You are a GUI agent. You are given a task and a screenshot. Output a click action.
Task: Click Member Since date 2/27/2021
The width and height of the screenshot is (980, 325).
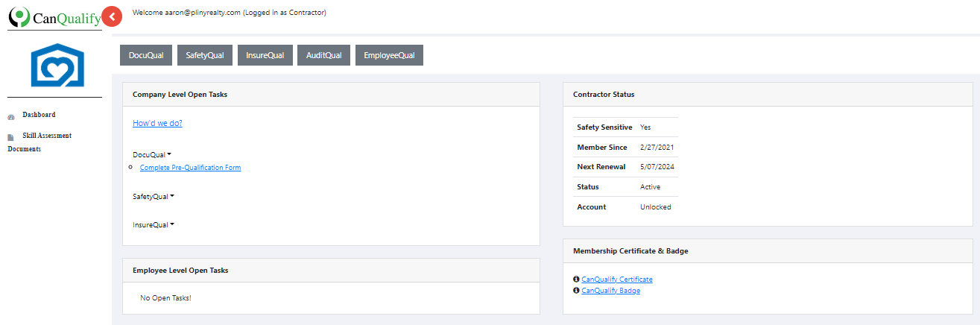click(x=657, y=148)
